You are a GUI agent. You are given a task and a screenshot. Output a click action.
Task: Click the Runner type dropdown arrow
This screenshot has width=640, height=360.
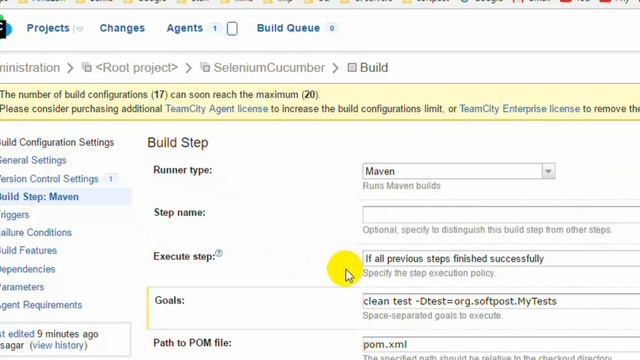[x=548, y=171]
